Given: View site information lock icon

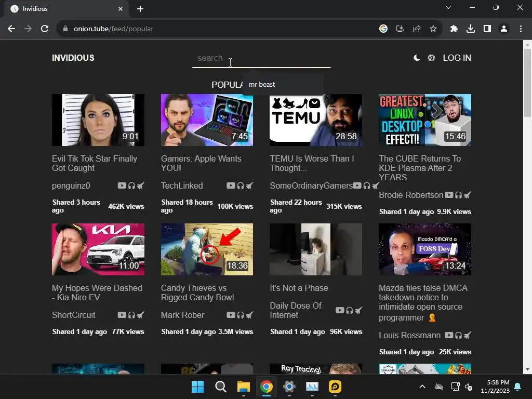Looking at the screenshot, I should (65, 29).
